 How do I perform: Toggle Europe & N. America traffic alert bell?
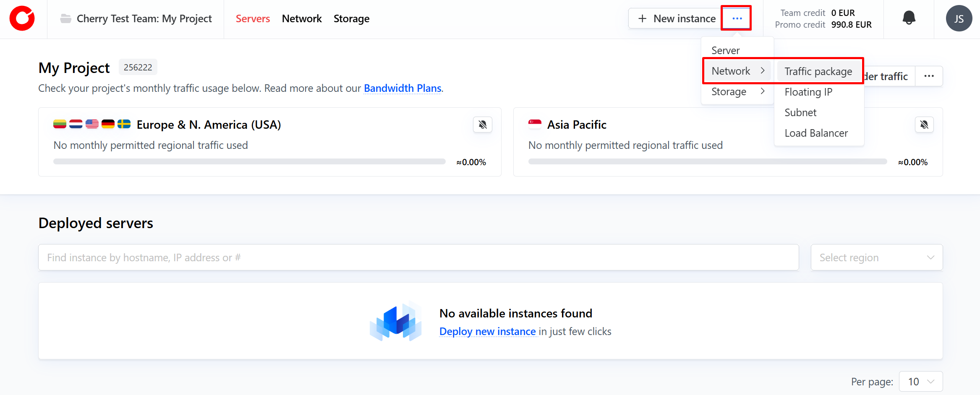pyautogui.click(x=483, y=125)
